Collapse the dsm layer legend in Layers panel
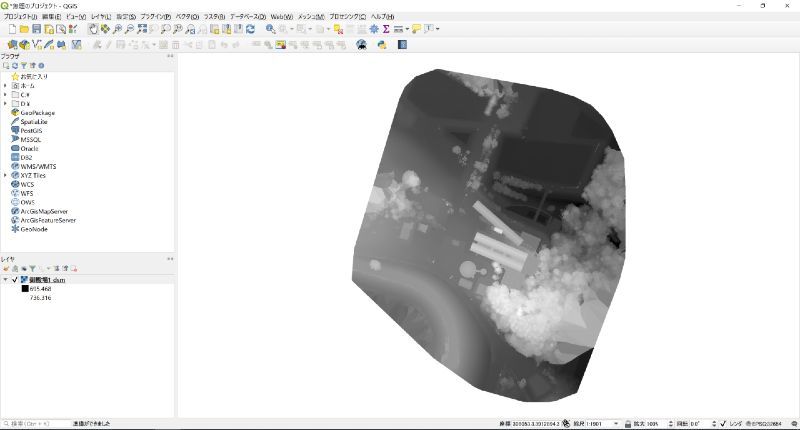 click(x=5, y=280)
